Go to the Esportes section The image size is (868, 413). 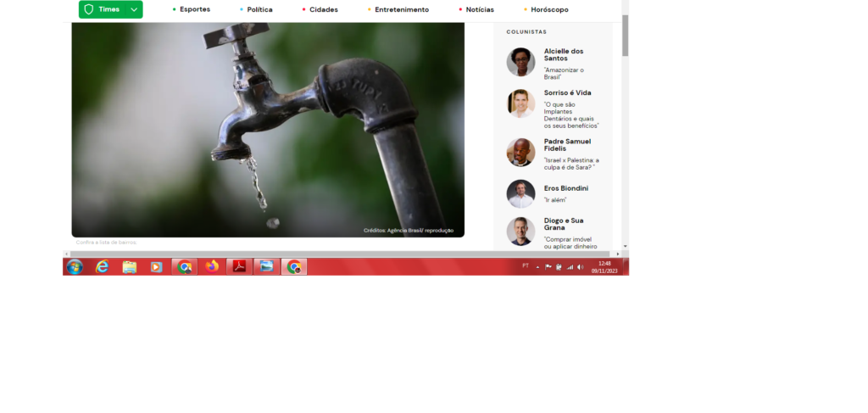point(194,9)
